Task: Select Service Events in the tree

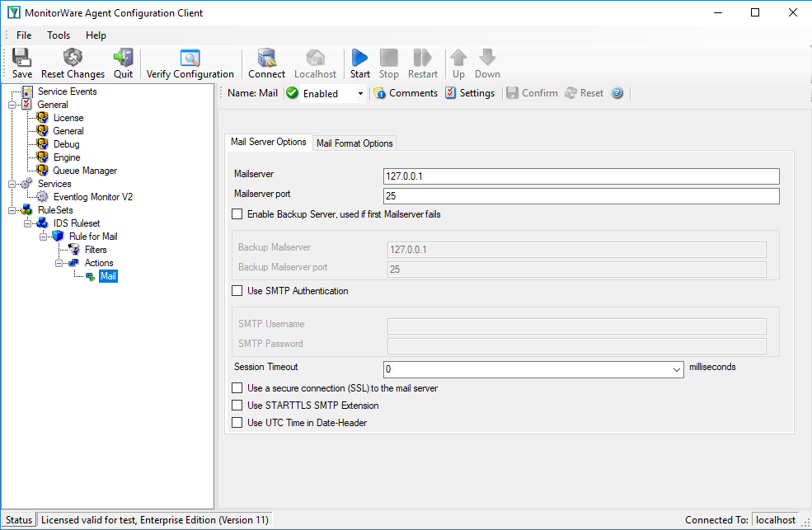Action: pos(68,91)
